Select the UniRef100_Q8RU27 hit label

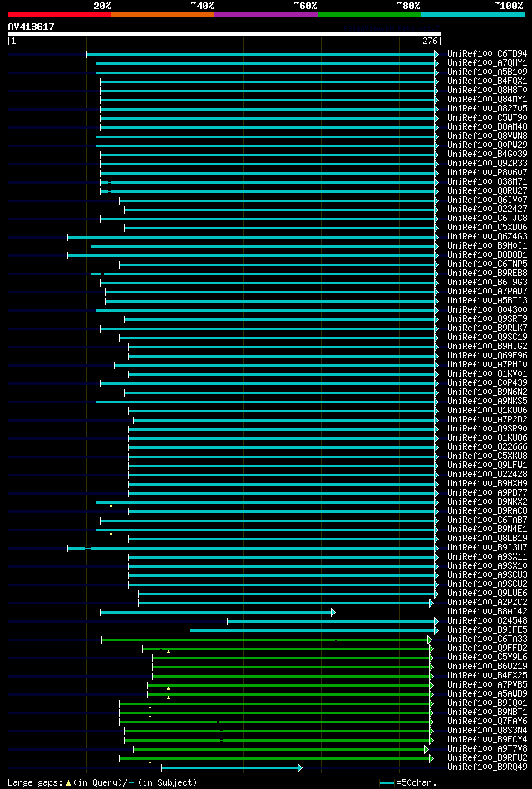pyautogui.click(x=487, y=190)
